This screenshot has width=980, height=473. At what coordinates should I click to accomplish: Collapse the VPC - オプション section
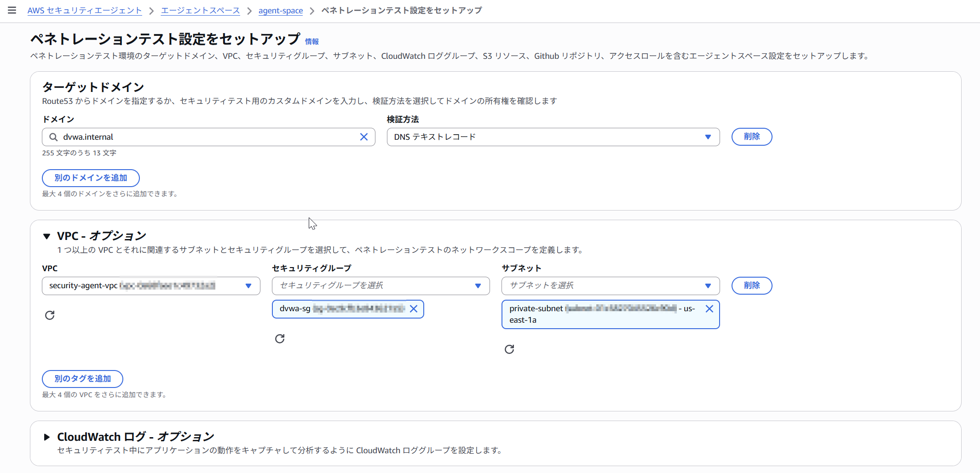46,236
